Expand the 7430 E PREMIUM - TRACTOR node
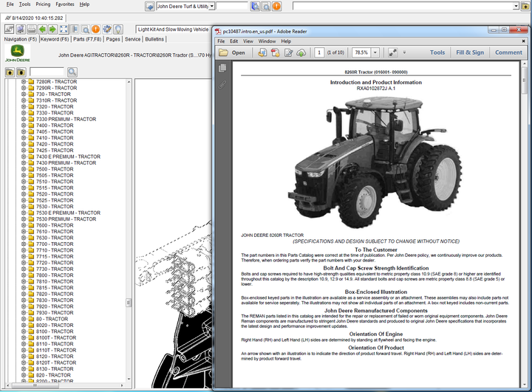Screen dimensions: 532x392 [24, 157]
